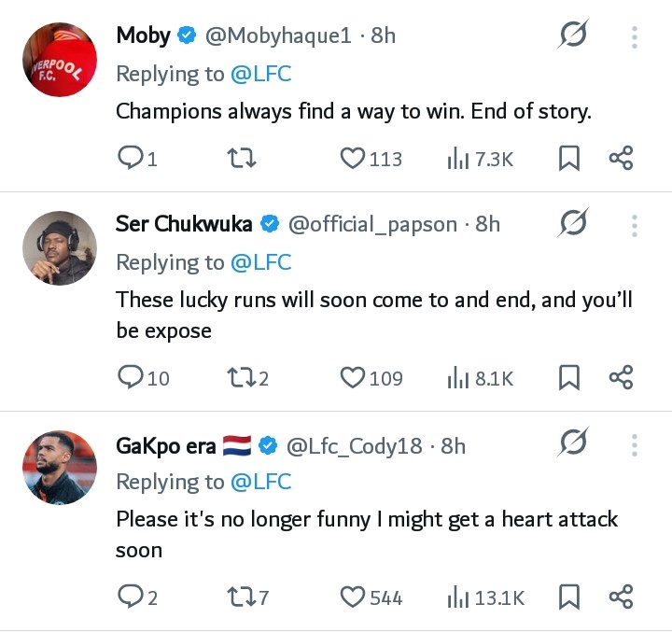Open more options for Ser Chukwuka's tweet
Image resolution: width=672 pixels, height=632 pixels.
pyautogui.click(x=634, y=225)
